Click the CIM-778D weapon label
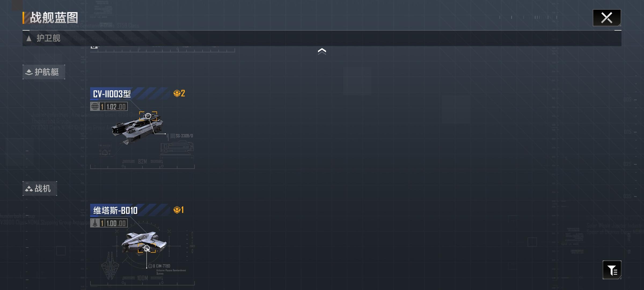Image resolution: width=644 pixels, height=290 pixels. coord(163,266)
